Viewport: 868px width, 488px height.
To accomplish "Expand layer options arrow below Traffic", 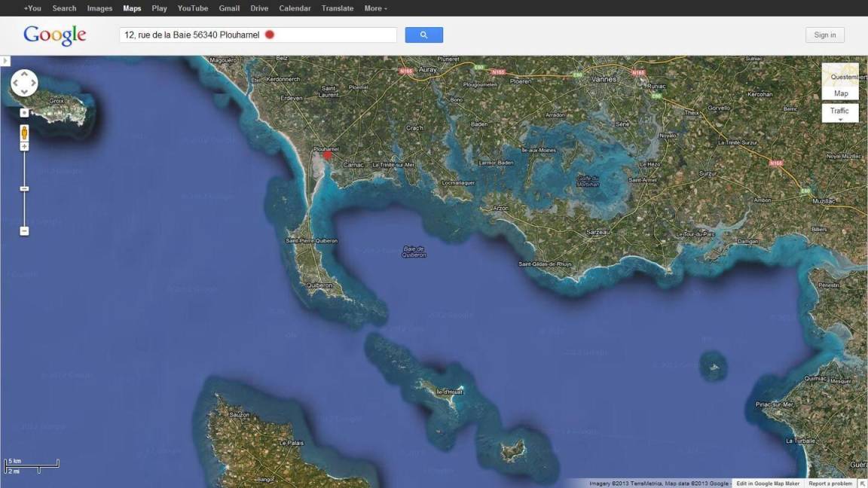I will coord(840,120).
